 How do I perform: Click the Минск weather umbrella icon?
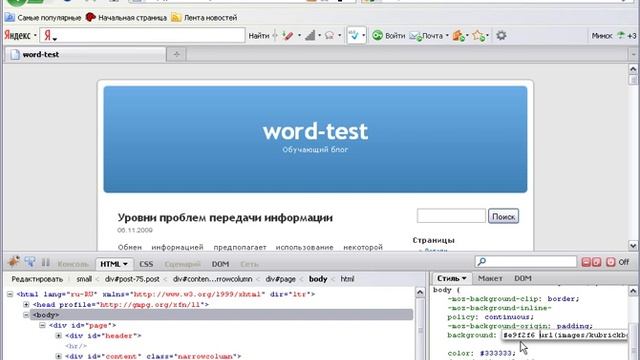[621, 36]
